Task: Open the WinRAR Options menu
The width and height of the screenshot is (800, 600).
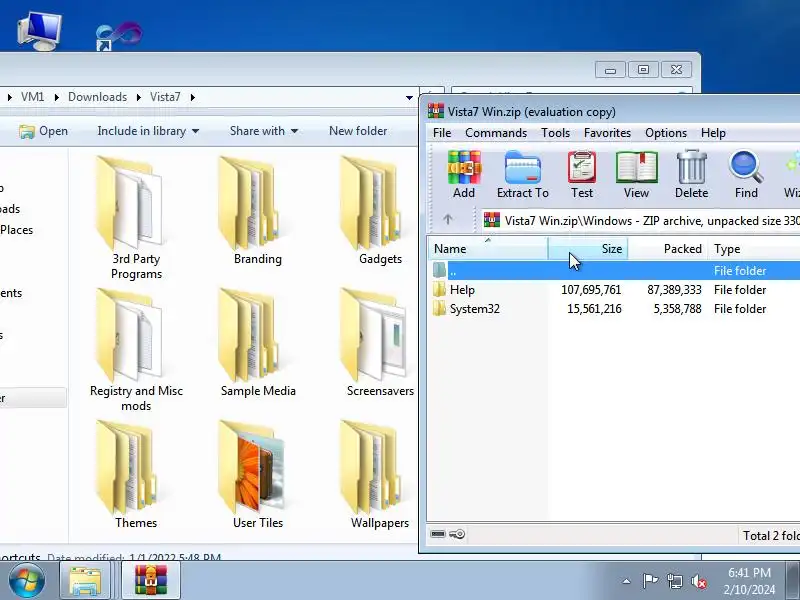Action: pyautogui.click(x=666, y=133)
